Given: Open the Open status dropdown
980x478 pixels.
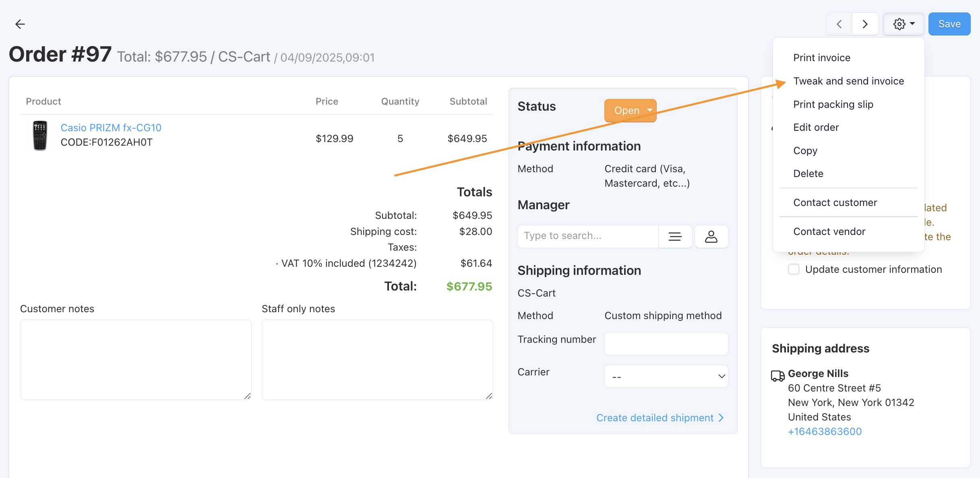Looking at the screenshot, I should pyautogui.click(x=630, y=111).
